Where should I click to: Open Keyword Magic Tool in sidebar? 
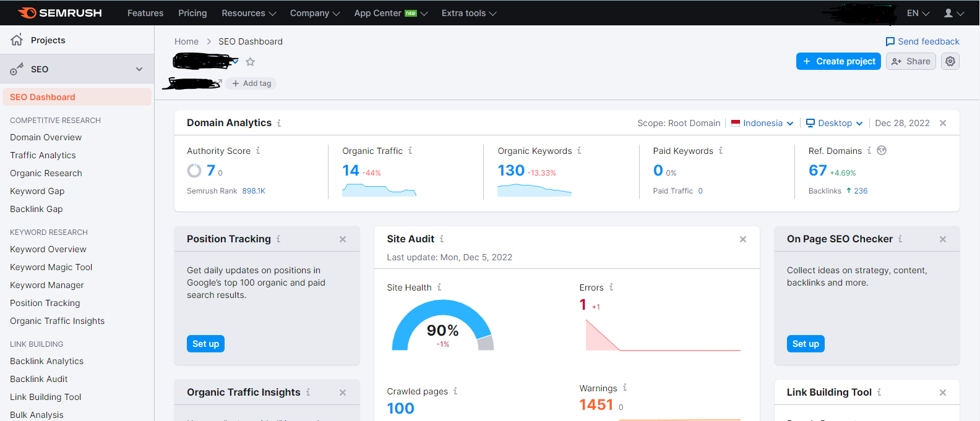coord(51,267)
